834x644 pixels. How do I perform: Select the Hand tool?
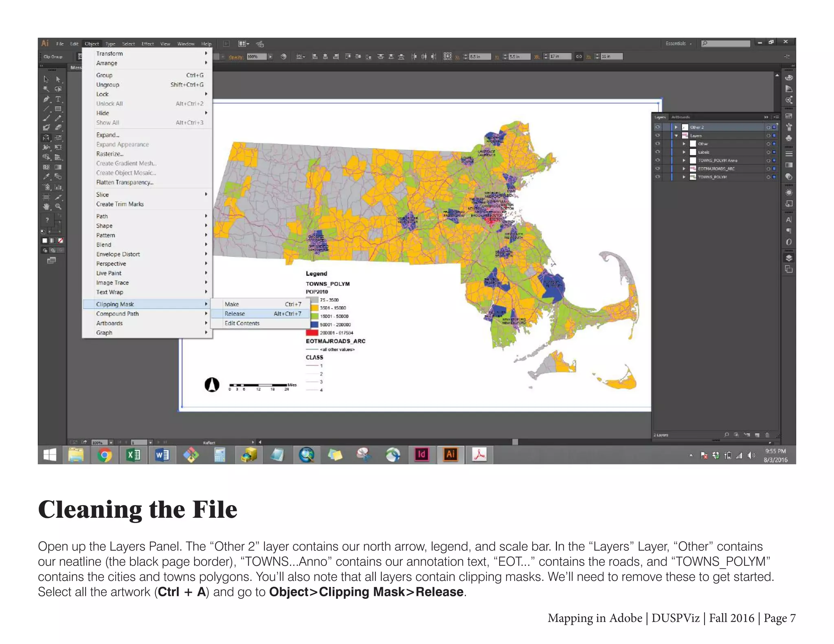46,206
